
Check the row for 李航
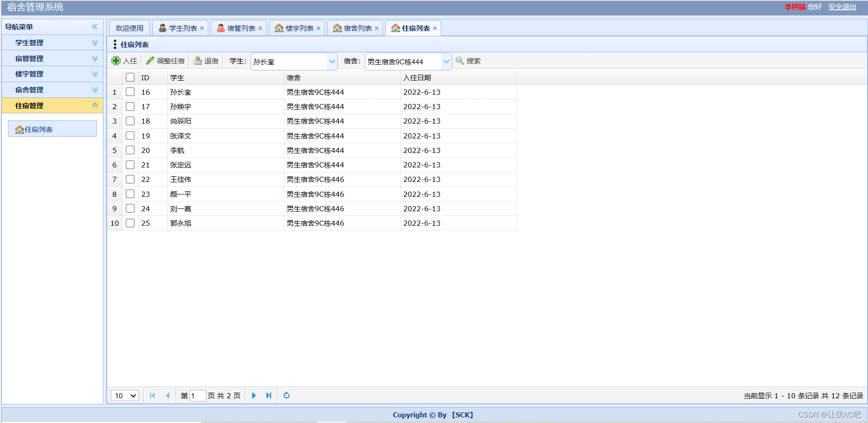pyautogui.click(x=130, y=150)
